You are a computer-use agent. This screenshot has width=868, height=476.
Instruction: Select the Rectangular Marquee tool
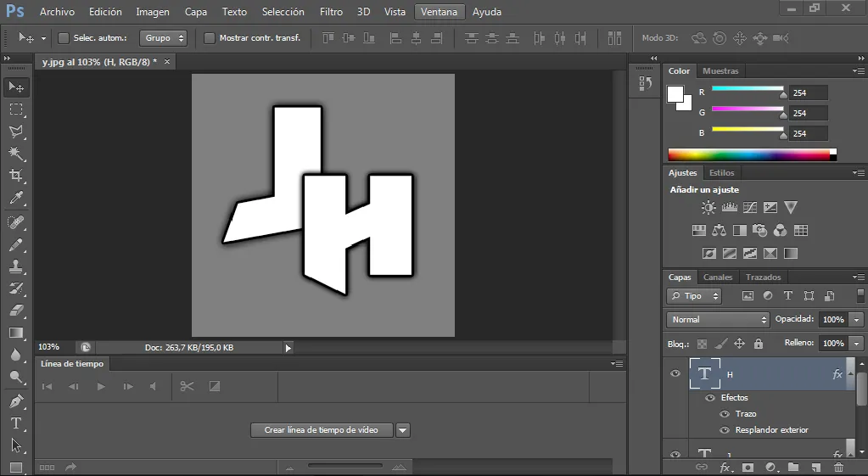click(16, 109)
